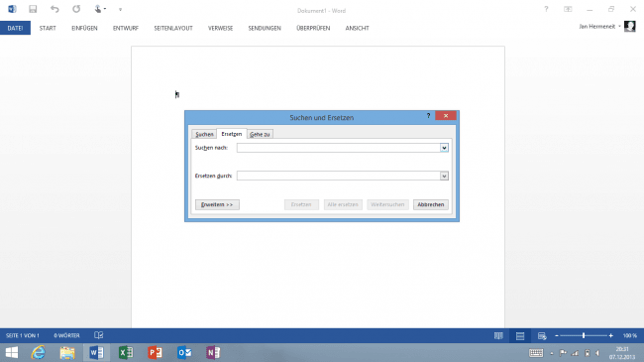
Task: Undo last action with the Undo icon
Action: point(54,9)
